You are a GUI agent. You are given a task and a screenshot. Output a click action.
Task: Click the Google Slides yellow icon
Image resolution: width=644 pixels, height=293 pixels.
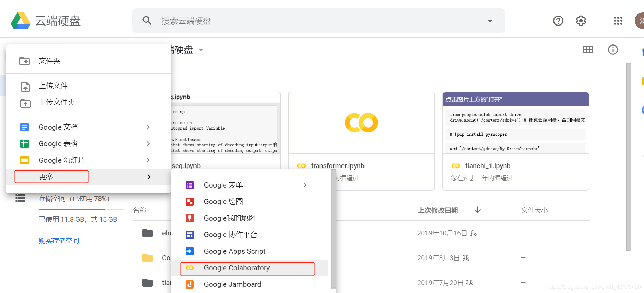tap(24, 160)
